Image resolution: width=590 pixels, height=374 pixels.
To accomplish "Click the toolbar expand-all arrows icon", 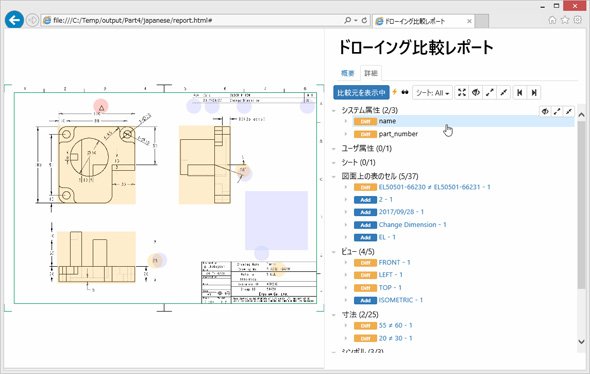I will (x=490, y=93).
